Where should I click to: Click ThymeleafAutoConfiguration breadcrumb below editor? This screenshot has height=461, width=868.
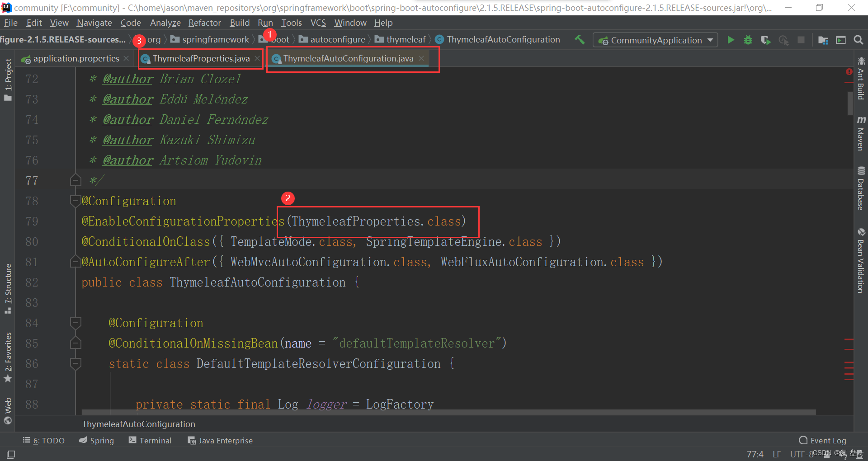[138, 424]
